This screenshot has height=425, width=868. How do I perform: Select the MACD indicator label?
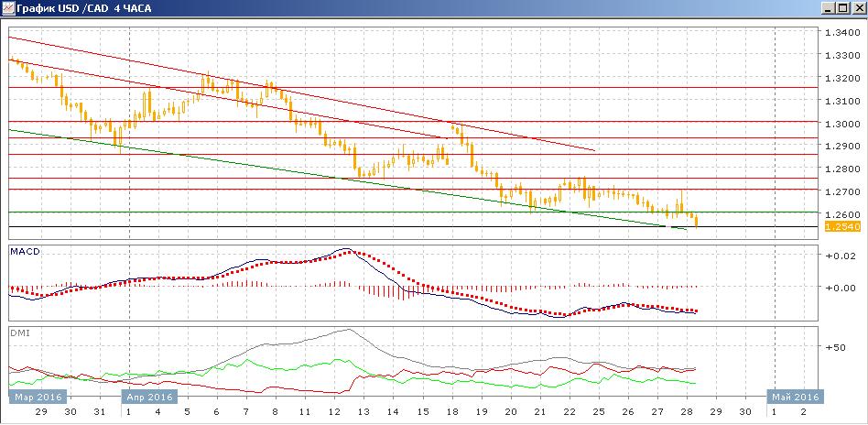[25, 252]
